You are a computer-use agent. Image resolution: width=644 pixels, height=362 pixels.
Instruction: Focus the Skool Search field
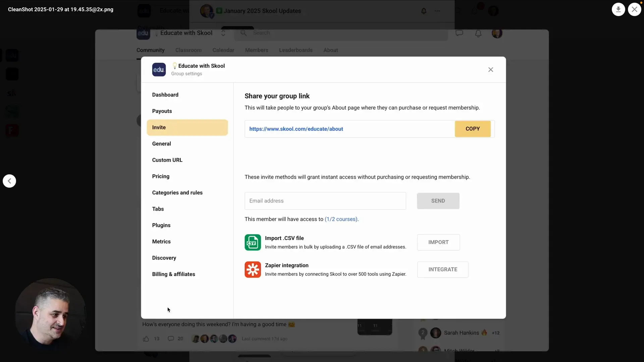(x=341, y=33)
